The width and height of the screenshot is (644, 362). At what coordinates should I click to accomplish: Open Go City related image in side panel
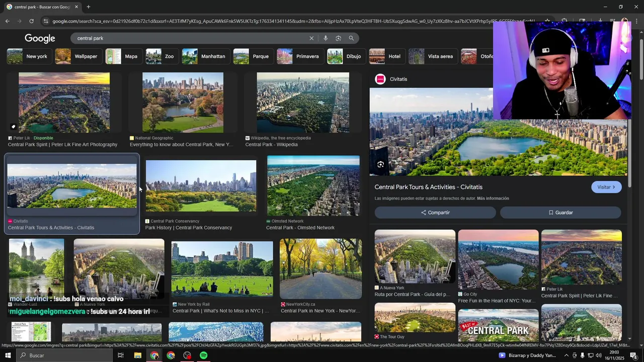498,259
